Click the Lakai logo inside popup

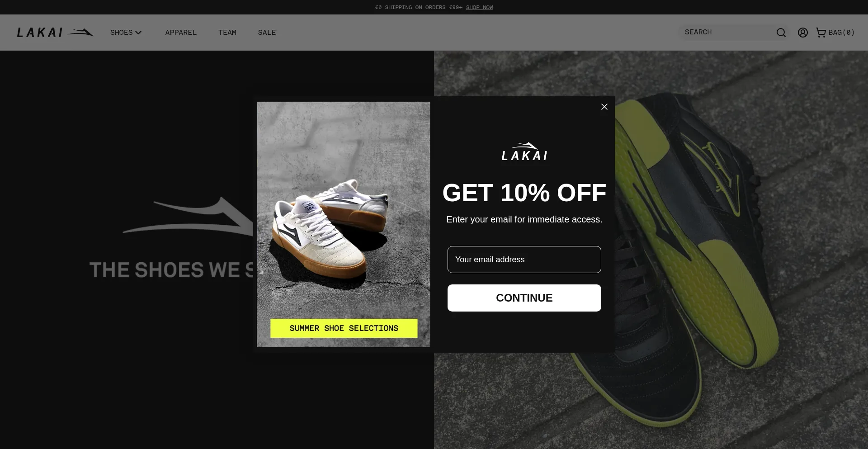[524, 152]
